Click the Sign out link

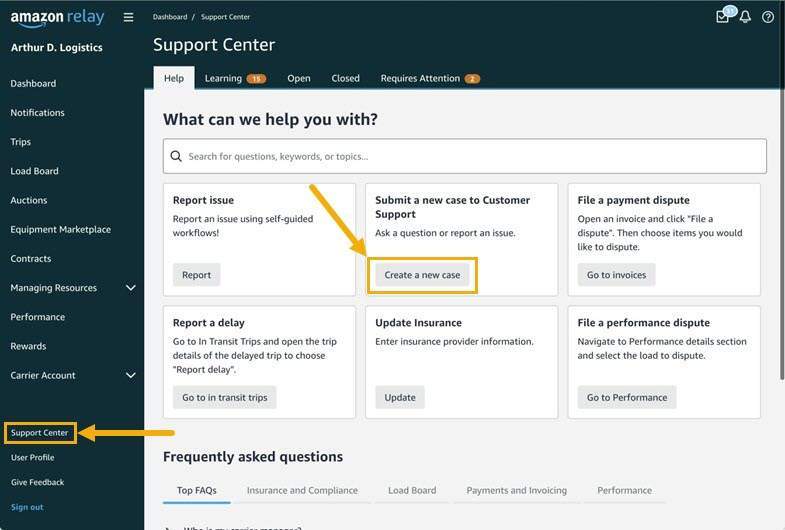click(x=27, y=507)
